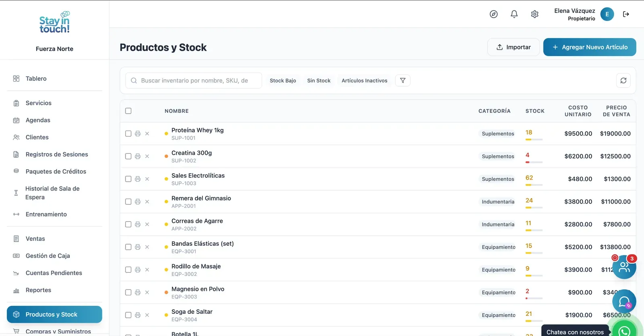Go to Tablero in the sidebar
The width and height of the screenshot is (644, 336).
(54, 79)
